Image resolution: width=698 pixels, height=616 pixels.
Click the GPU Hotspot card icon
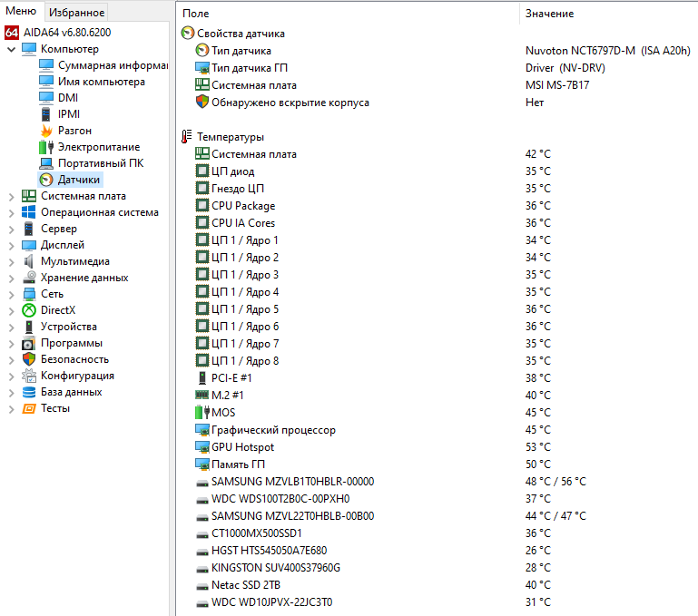(x=202, y=447)
